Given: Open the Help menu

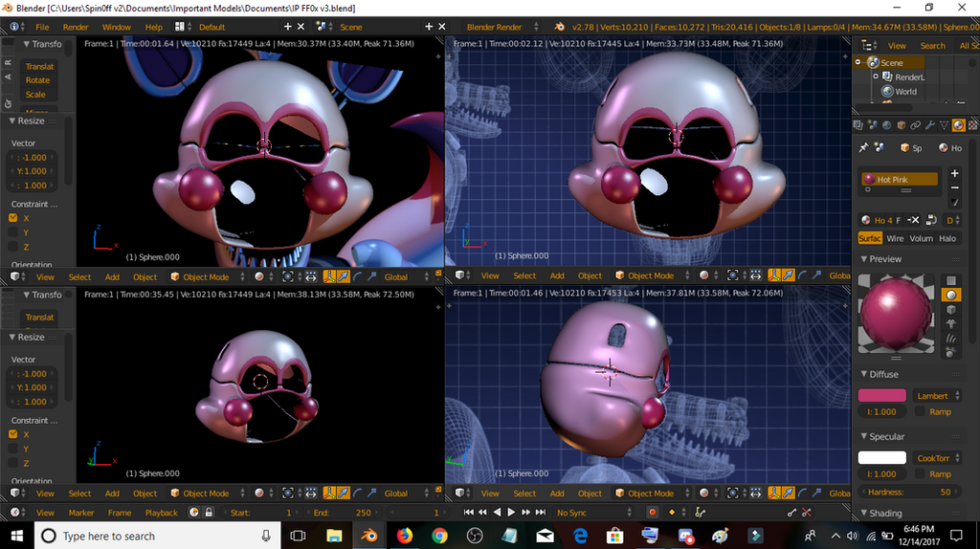Looking at the screenshot, I should point(154,27).
